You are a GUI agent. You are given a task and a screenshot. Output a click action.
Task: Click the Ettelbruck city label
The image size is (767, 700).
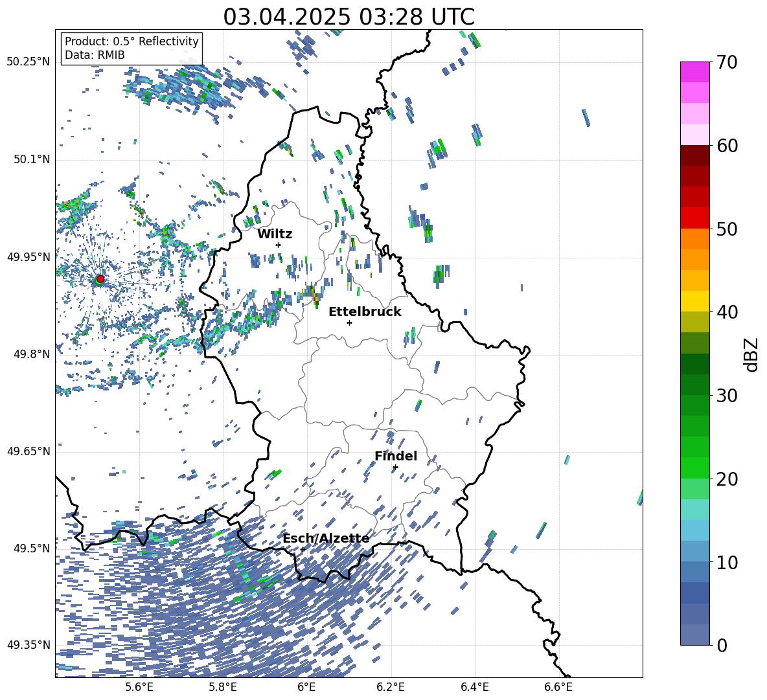point(365,312)
